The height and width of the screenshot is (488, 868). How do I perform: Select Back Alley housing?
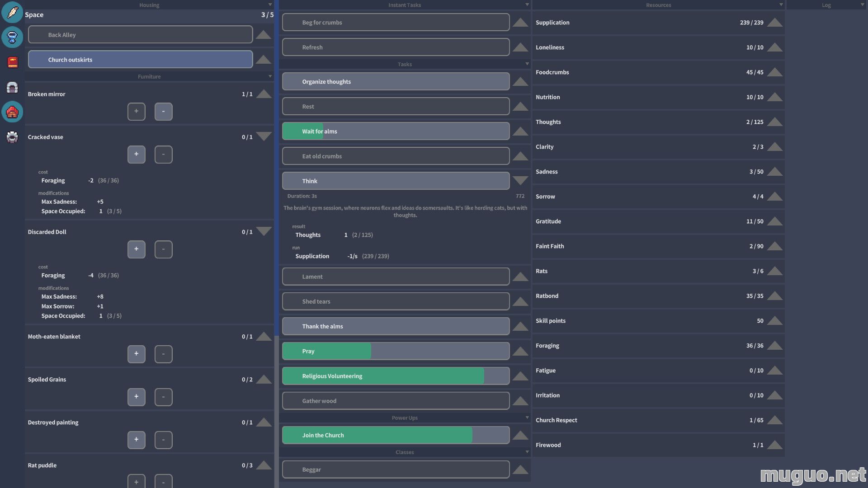tap(140, 35)
